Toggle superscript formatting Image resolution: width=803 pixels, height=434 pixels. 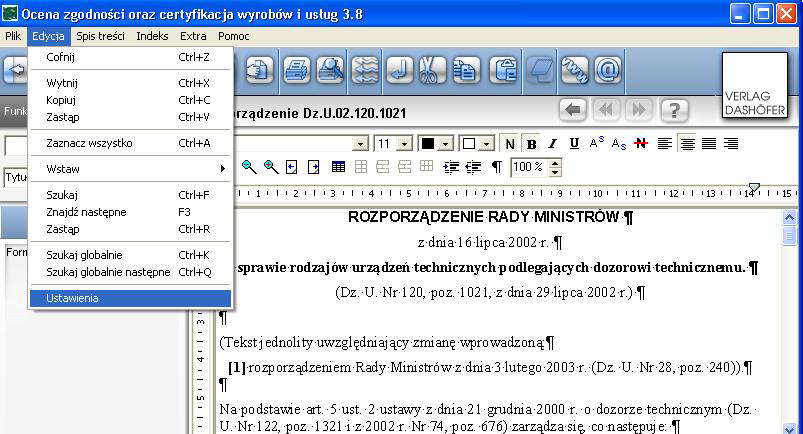(597, 143)
